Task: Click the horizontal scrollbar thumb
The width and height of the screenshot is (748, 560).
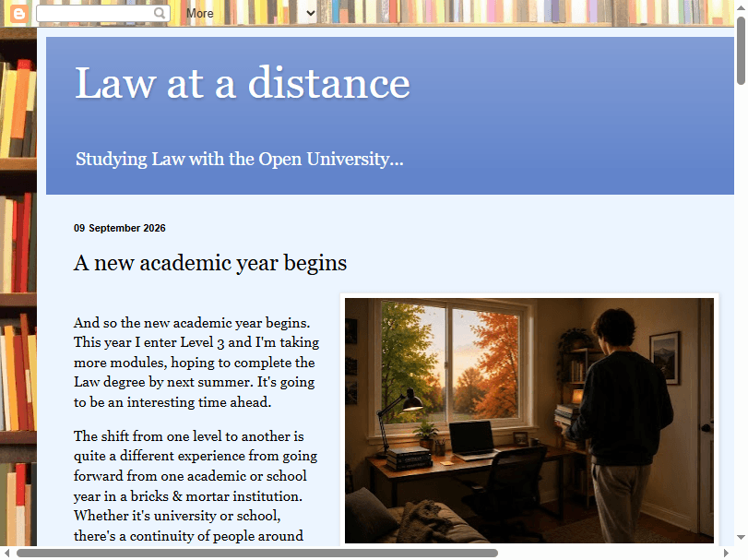Action: point(257,553)
